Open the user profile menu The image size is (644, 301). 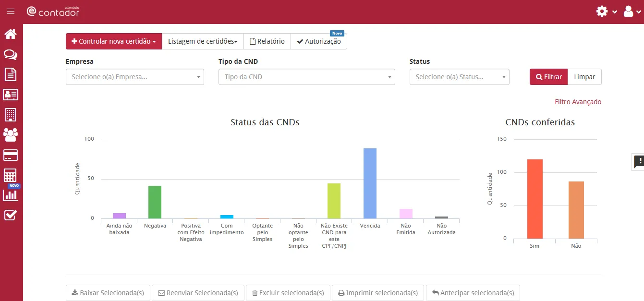[x=632, y=12]
